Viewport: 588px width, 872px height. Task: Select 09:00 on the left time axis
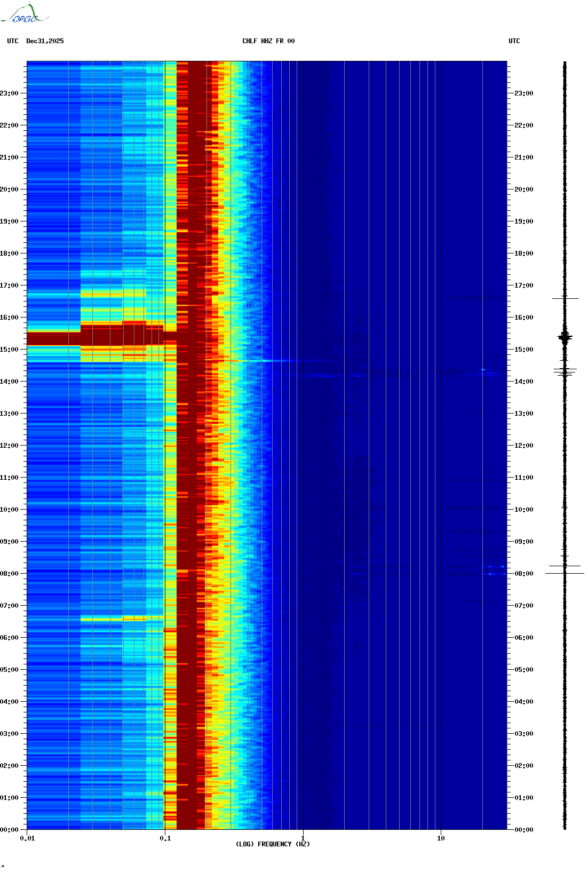point(9,542)
